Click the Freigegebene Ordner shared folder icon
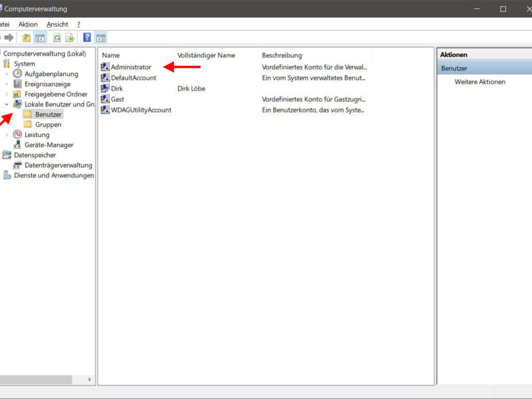 pyautogui.click(x=17, y=94)
